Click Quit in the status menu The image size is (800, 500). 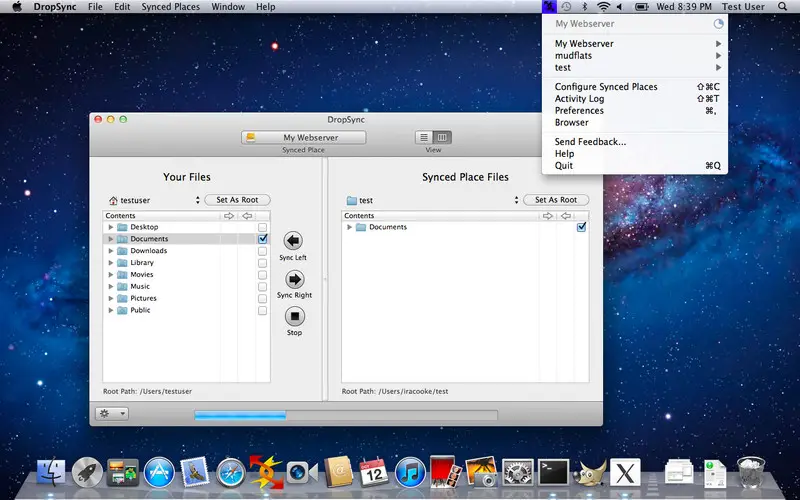point(635,166)
